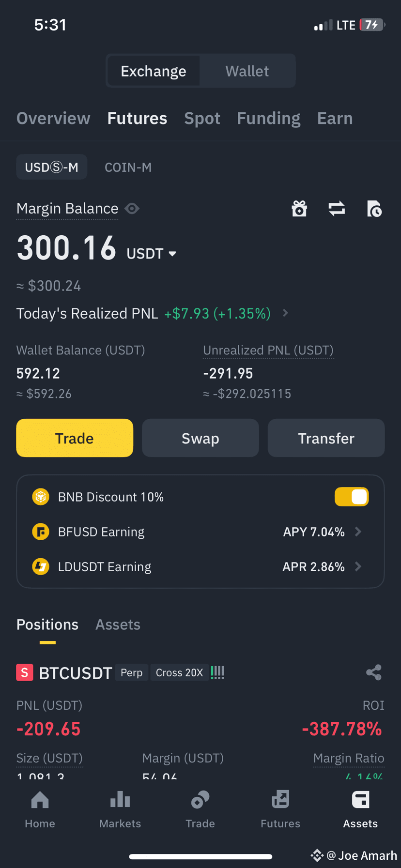The image size is (401, 868).
Task: Open Today's Realized PNL details
Action: 153,313
